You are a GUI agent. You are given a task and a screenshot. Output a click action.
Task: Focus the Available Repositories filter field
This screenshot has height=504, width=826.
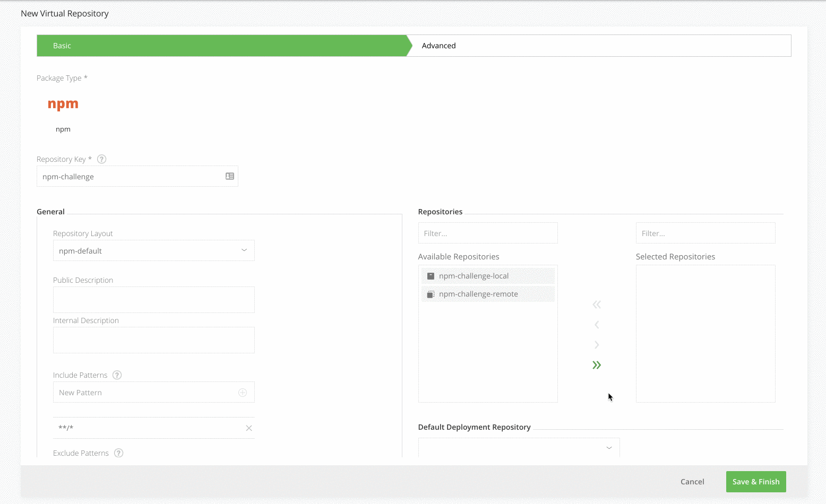[487, 233]
